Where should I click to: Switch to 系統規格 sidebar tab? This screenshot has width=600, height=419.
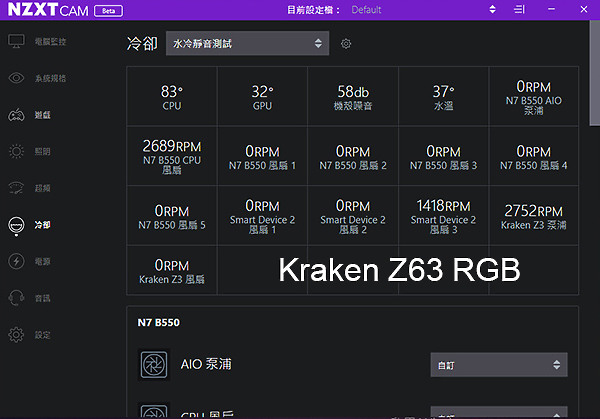tap(51, 78)
